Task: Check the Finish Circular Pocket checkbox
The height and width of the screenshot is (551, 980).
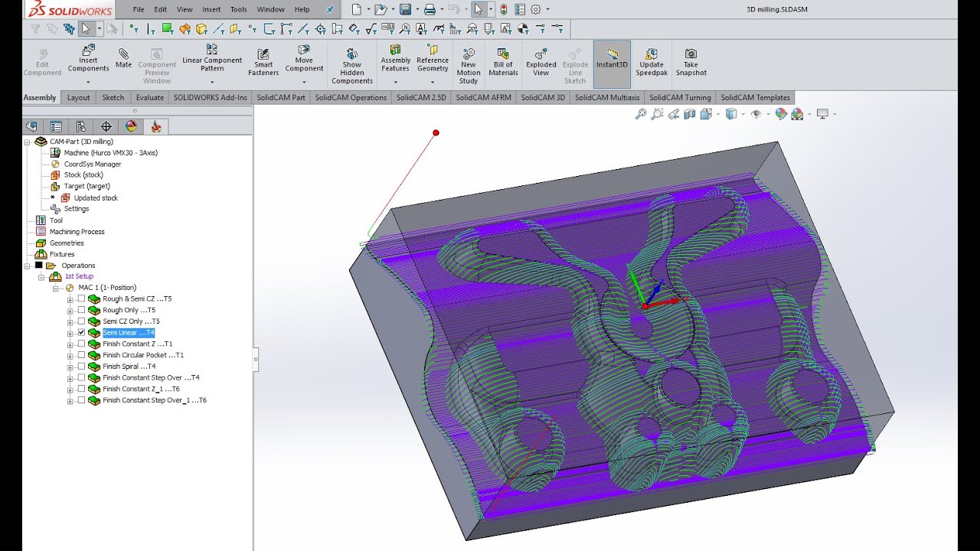Action: [81, 355]
